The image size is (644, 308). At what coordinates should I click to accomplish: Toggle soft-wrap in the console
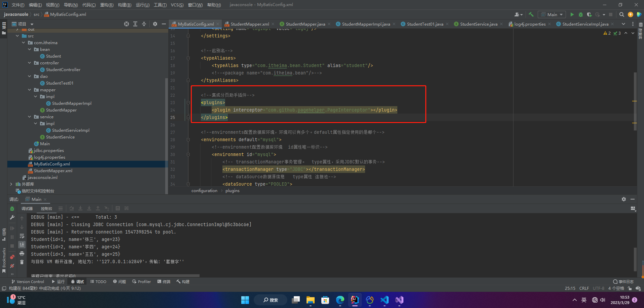pos(22,236)
